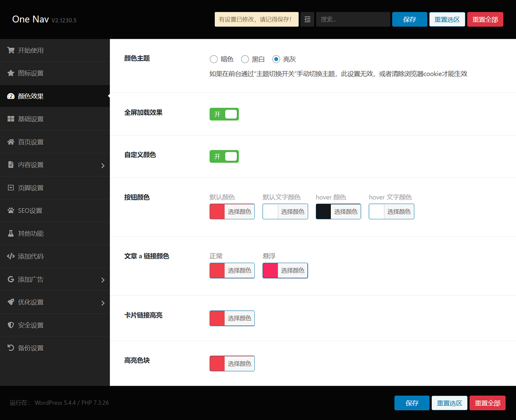Expand the 内容设置 submenu

click(x=103, y=164)
